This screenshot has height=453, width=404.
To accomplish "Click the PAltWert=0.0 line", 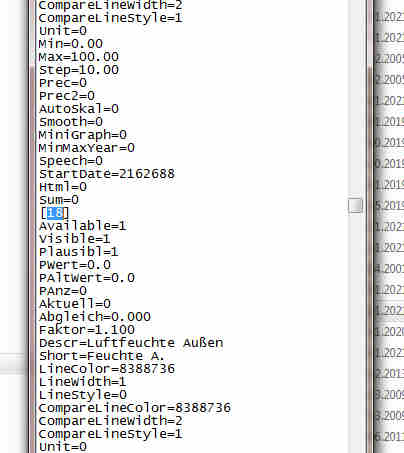I will 87,278.
